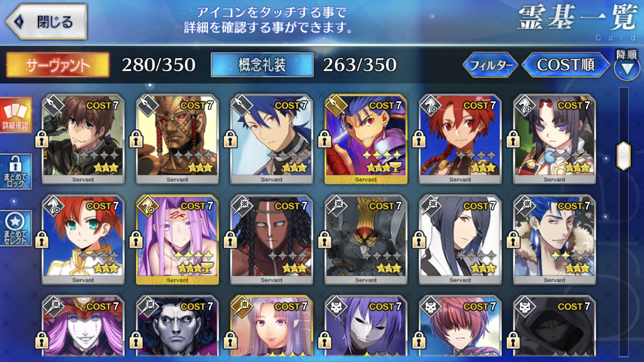The width and height of the screenshot is (644, 362).
Task: Tap the 詳細確認 card detail icon
Action: 16,115
